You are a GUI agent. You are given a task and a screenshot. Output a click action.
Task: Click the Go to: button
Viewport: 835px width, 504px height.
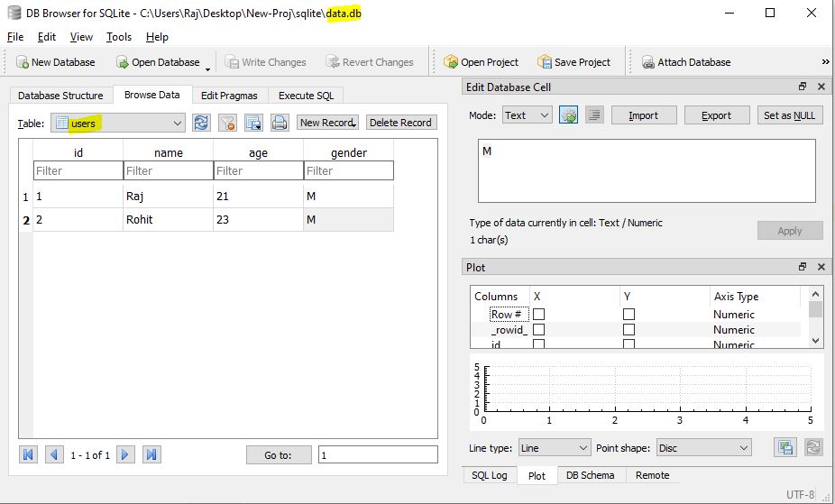pyautogui.click(x=279, y=455)
